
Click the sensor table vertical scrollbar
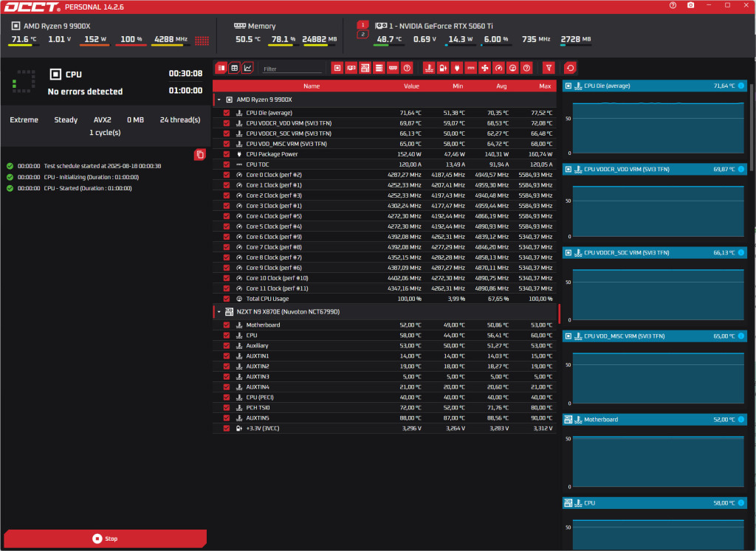click(x=560, y=313)
